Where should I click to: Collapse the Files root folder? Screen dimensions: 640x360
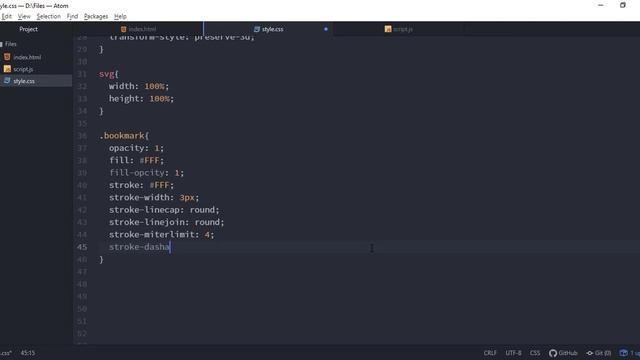tap(8, 44)
